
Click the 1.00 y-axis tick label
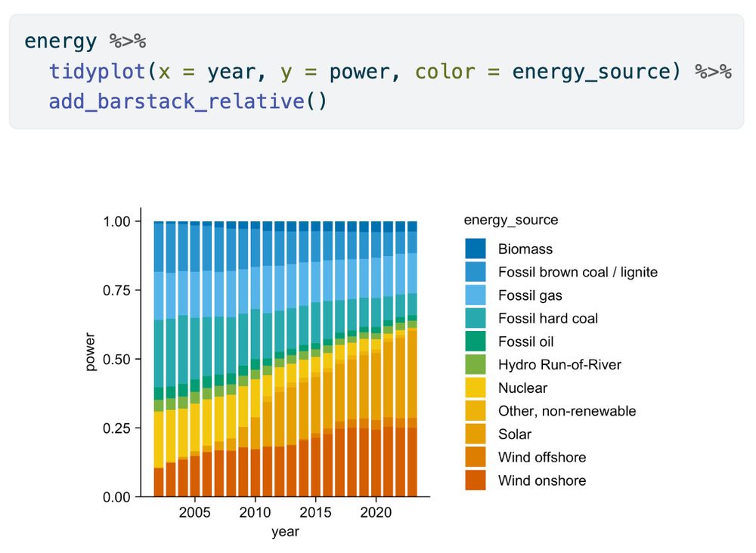[116, 221]
